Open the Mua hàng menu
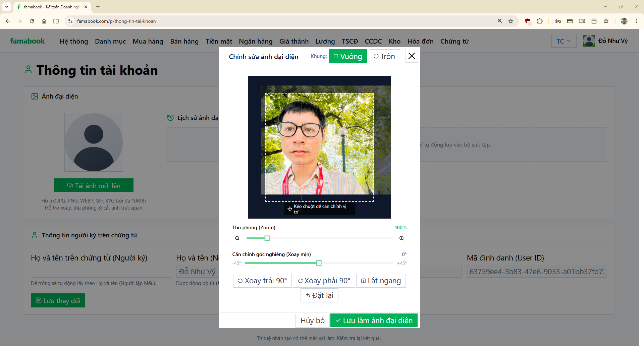This screenshot has height=346, width=644. [x=148, y=41]
